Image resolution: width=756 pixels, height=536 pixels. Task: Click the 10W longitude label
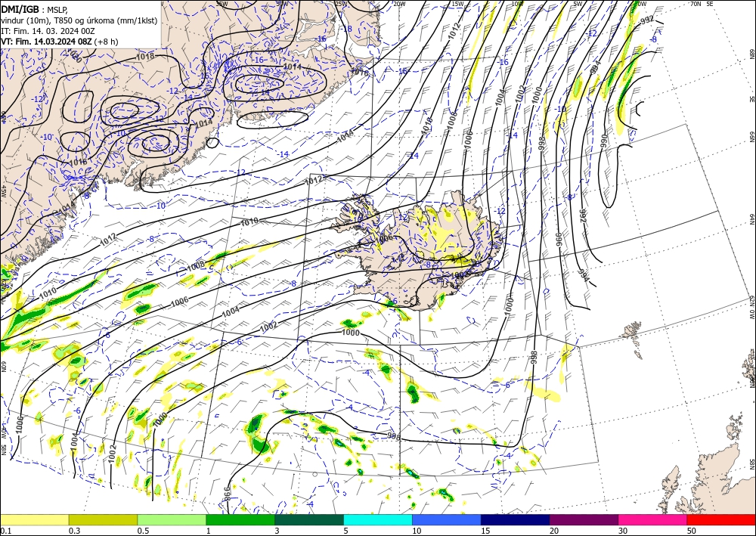(517, 4)
